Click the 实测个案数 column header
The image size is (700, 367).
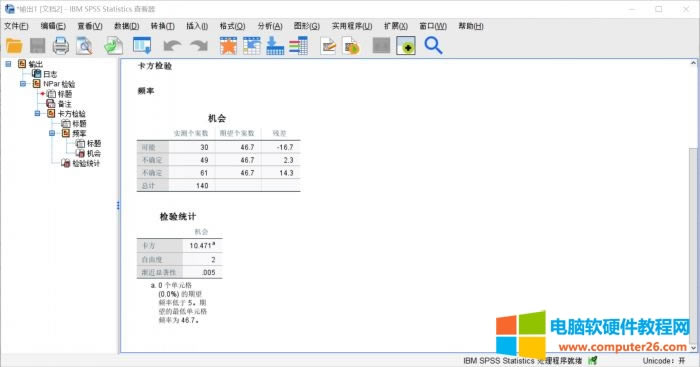191,133
